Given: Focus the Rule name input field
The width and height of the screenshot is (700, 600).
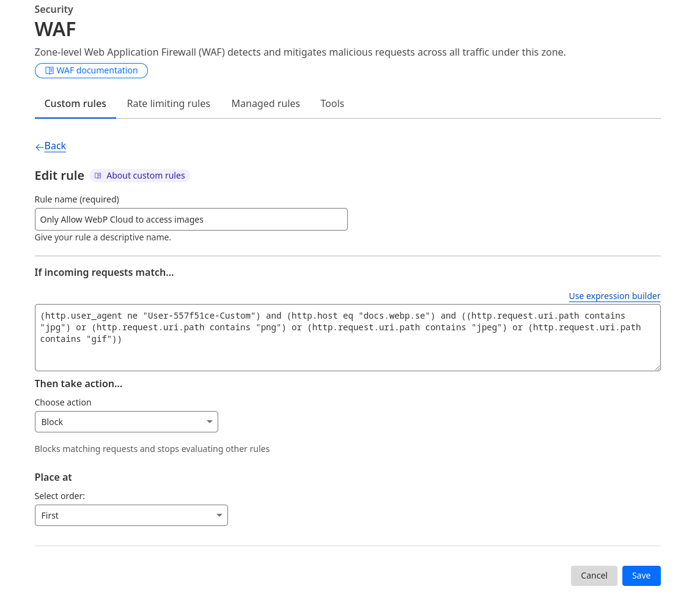Looking at the screenshot, I should click(191, 220).
